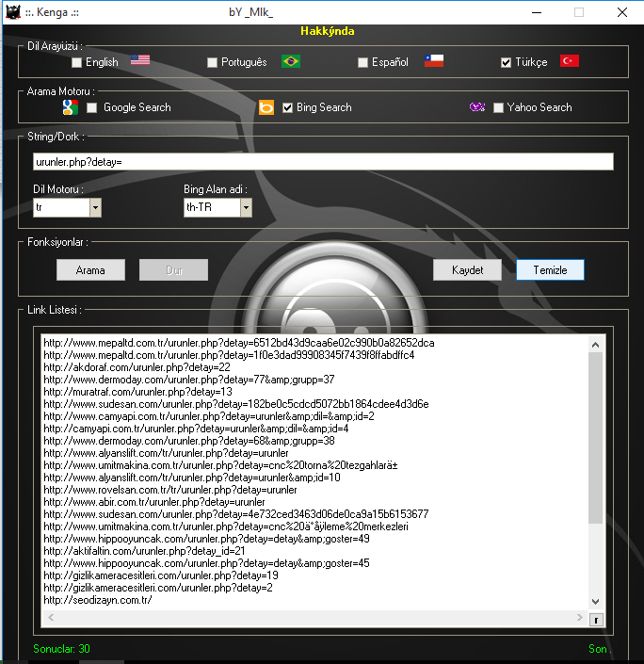
Task: Click the Google logo icon
Action: pyautogui.click(x=69, y=107)
